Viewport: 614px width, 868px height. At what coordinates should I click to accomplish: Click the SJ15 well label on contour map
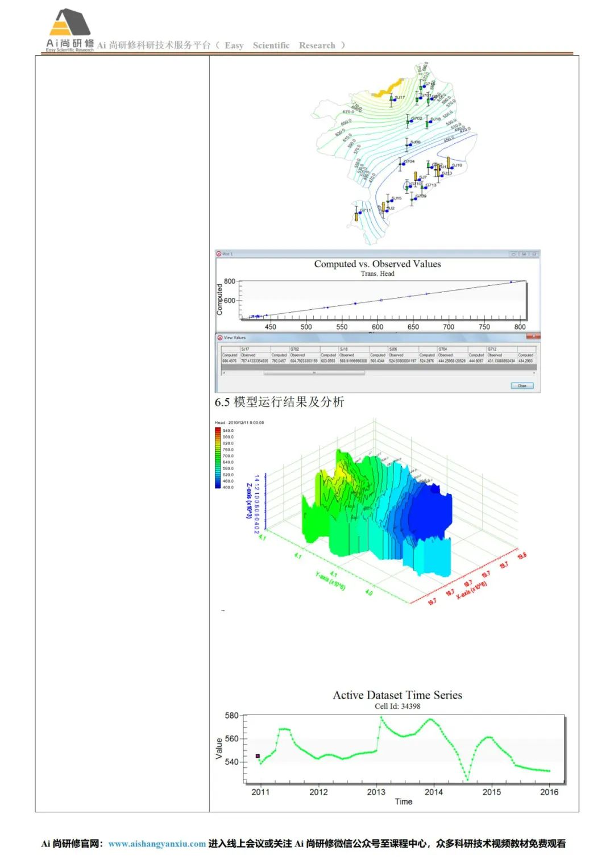coord(396,198)
